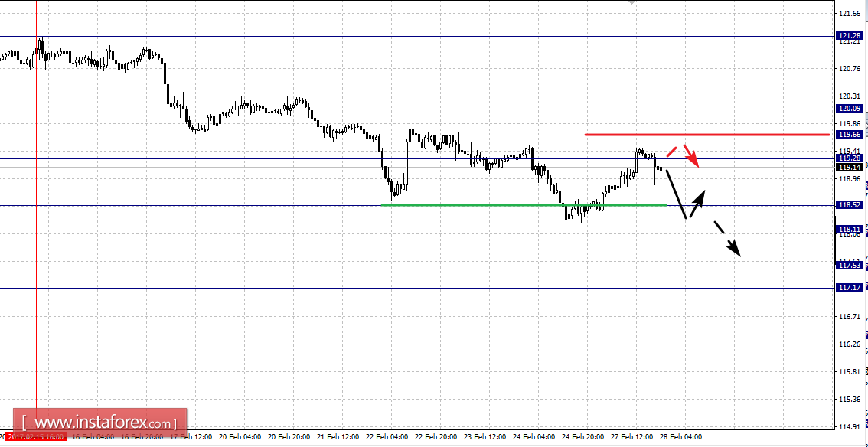Click the 121.66 price scale value
Image resolution: width=868 pixels, height=447 pixels.
click(850, 13)
